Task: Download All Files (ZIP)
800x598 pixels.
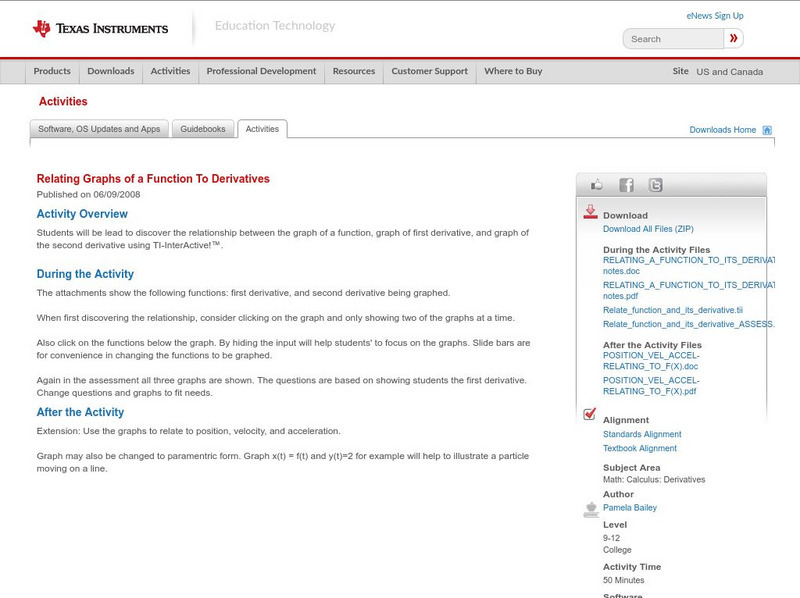Action: point(648,229)
